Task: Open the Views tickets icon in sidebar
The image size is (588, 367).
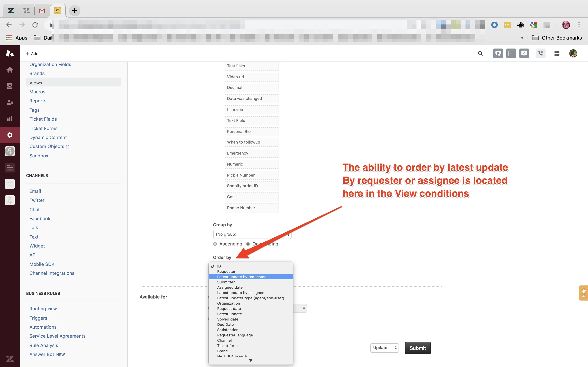Action: (10, 86)
